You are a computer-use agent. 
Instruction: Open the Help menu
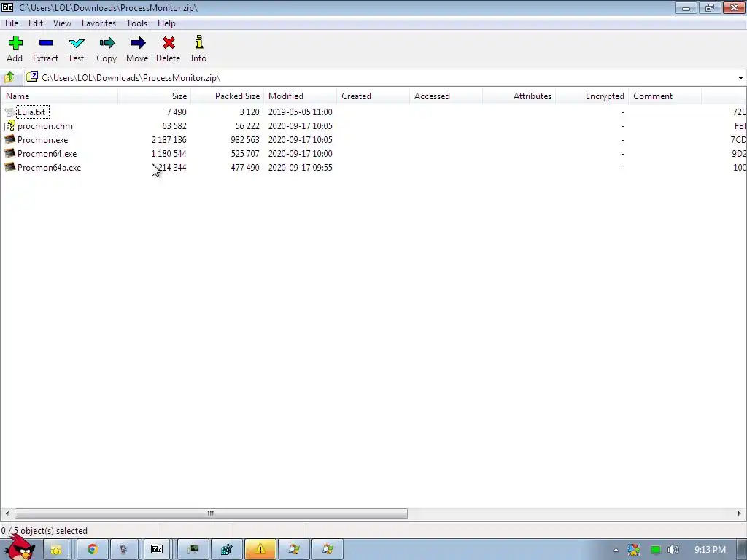pyautogui.click(x=166, y=23)
